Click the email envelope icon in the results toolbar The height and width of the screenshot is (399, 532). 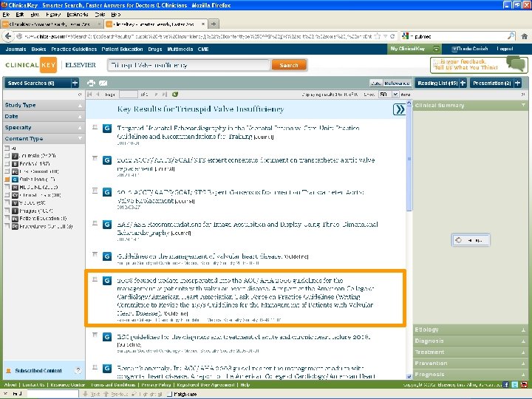[103, 83]
